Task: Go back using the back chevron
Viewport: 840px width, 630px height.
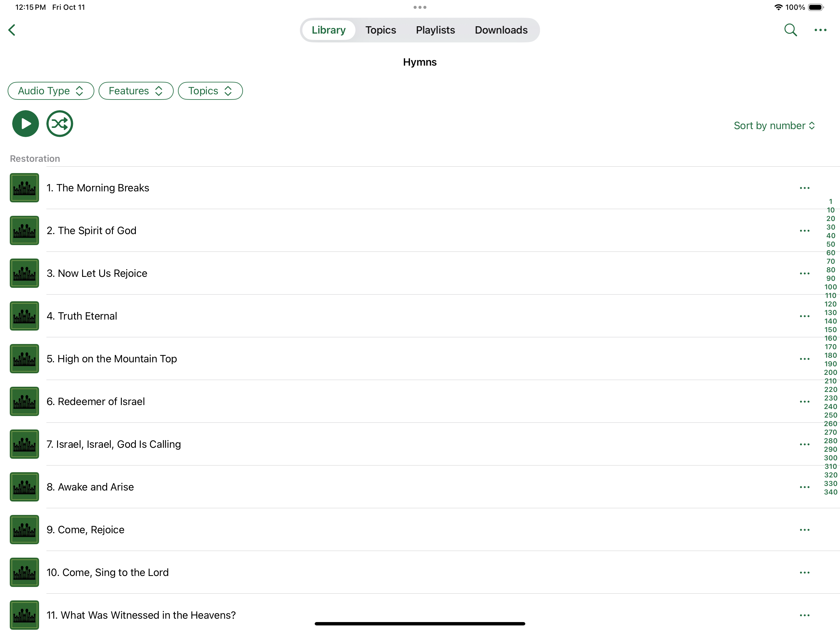Action: pos(12,30)
